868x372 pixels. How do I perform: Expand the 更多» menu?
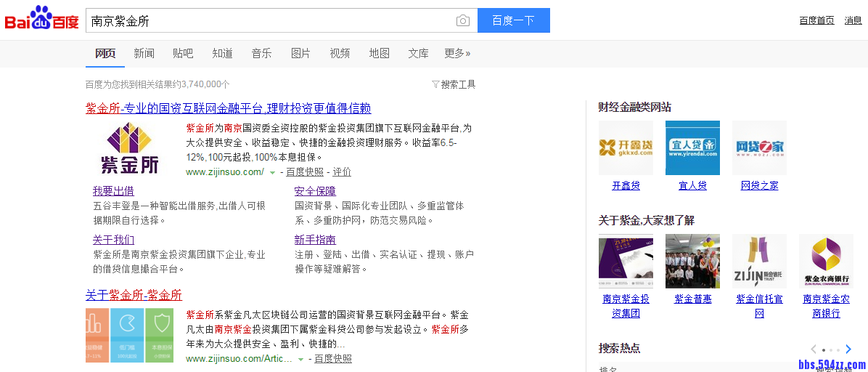pos(457,53)
